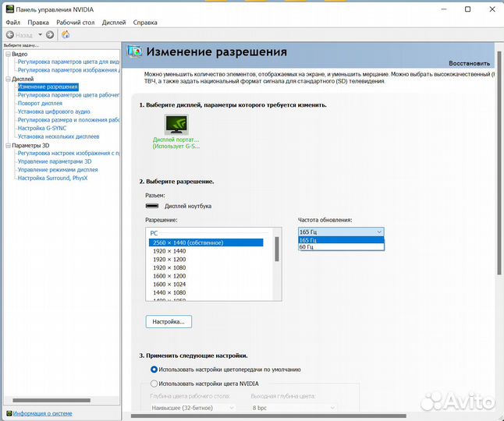Select 'Использовать настройки цвета NVIDIA' radio button
This screenshot has height=421, width=504.
pos(154,384)
